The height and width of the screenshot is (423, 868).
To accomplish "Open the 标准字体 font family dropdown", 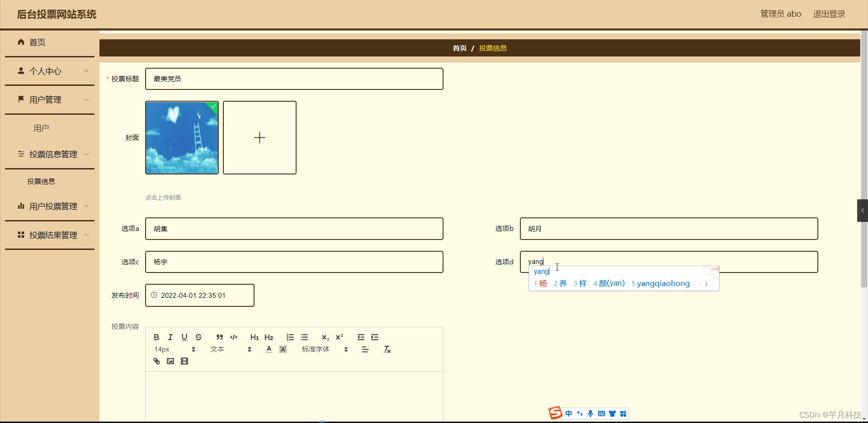I will [321, 349].
